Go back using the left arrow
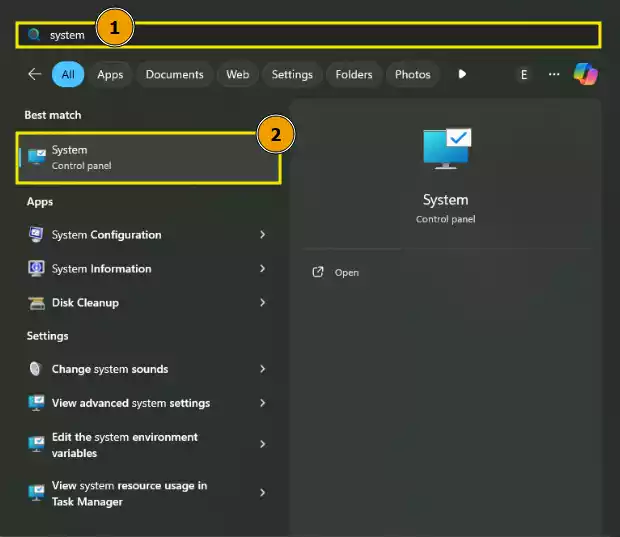Screen dimensions: 620x537 tap(35, 74)
